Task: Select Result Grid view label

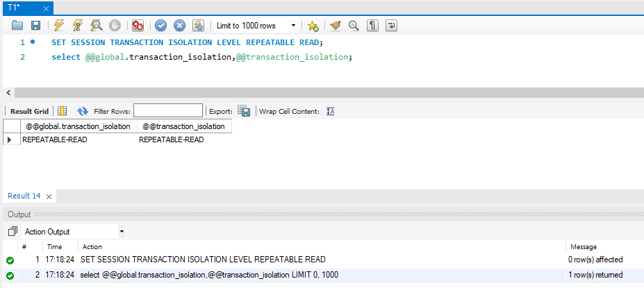Action: click(30, 111)
